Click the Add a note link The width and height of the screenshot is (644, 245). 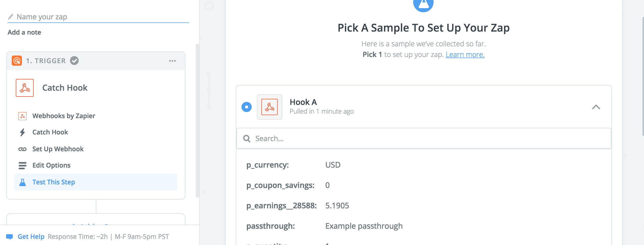24,32
